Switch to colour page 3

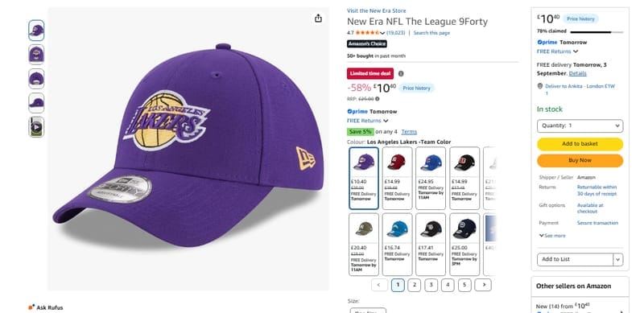coord(431,285)
